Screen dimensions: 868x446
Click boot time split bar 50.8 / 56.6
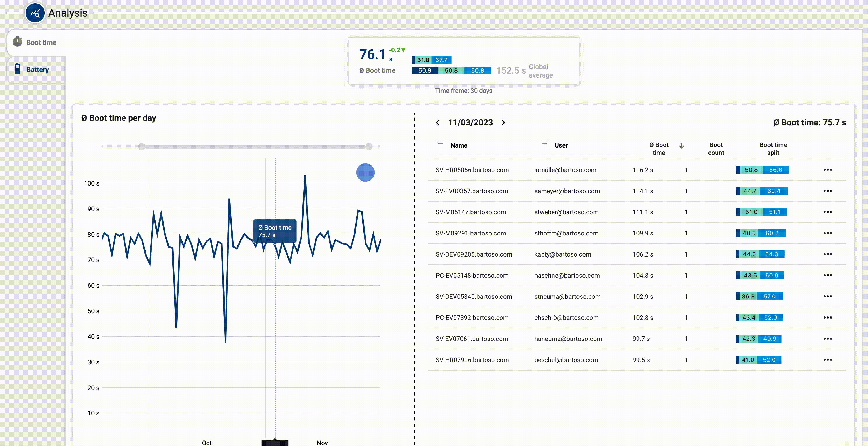click(x=762, y=170)
